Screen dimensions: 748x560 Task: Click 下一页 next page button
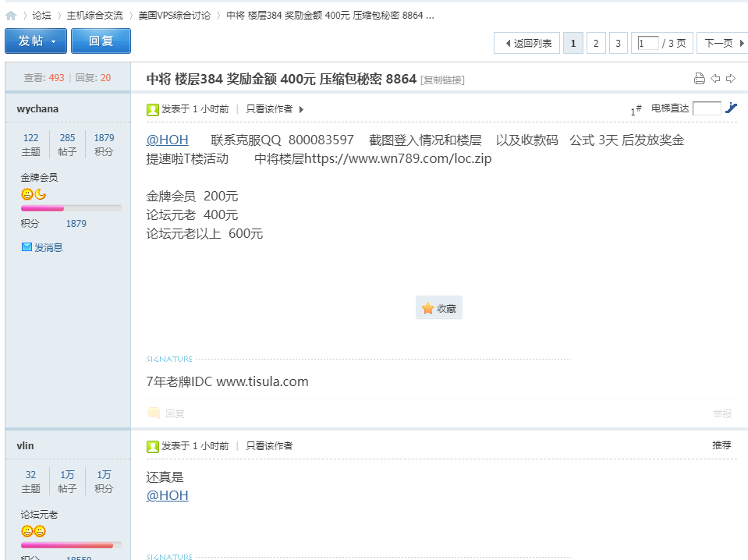tap(722, 44)
